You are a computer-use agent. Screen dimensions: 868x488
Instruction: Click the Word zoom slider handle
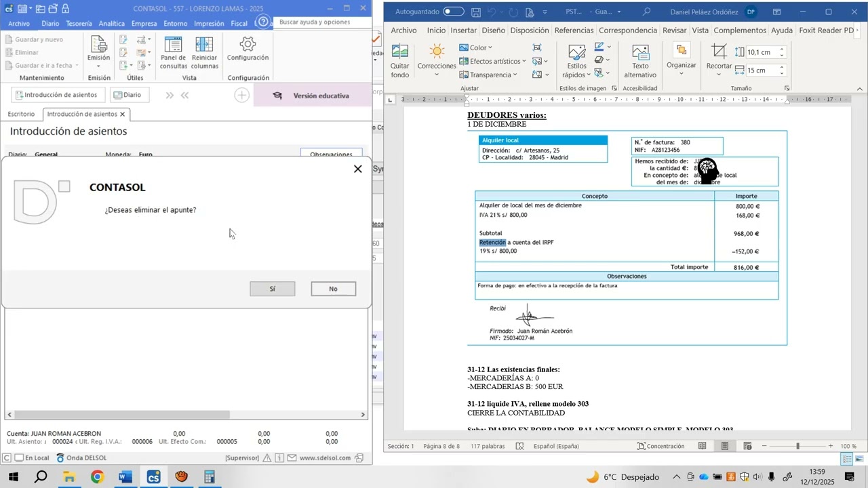tap(797, 446)
